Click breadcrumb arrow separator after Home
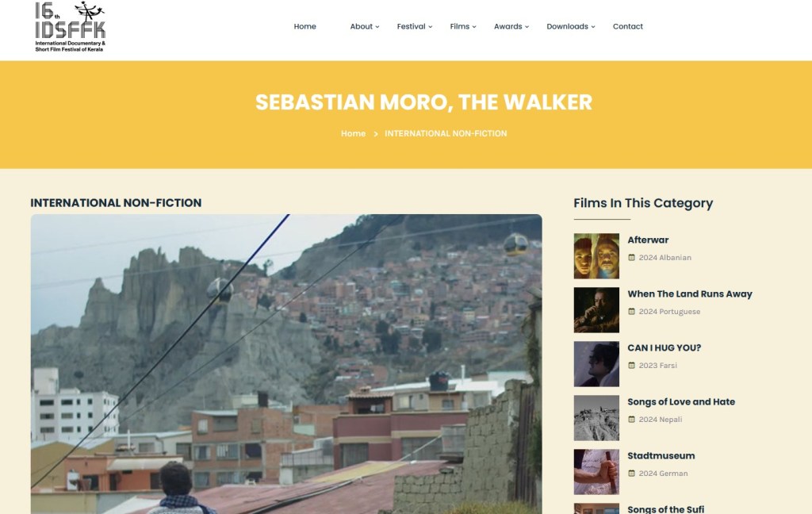 [375, 134]
